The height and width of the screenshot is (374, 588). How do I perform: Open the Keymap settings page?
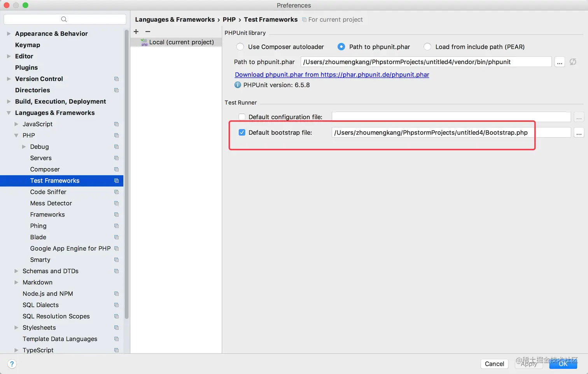(28, 45)
